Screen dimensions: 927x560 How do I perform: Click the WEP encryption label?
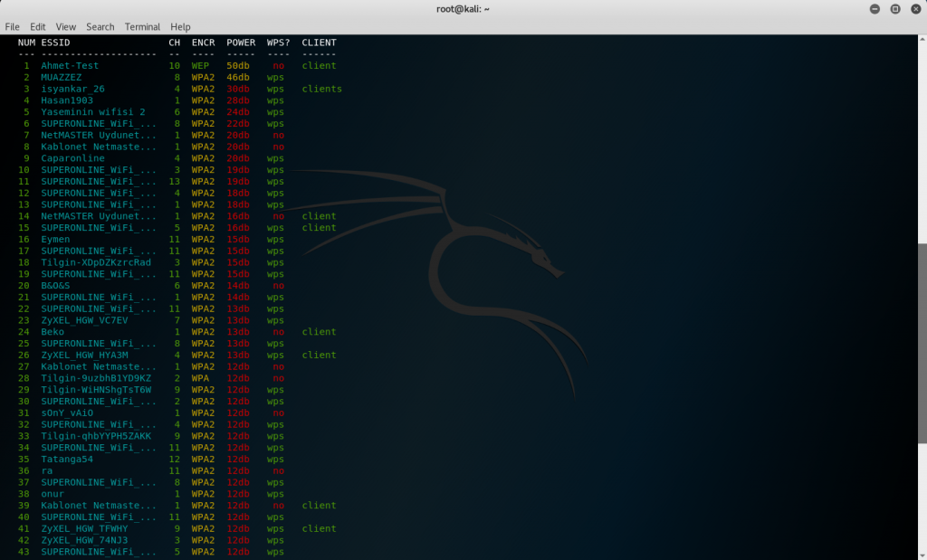[x=200, y=66]
